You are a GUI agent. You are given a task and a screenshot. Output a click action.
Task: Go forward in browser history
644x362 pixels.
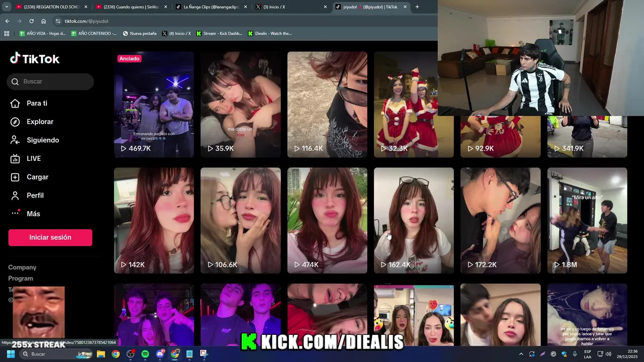coord(19,21)
